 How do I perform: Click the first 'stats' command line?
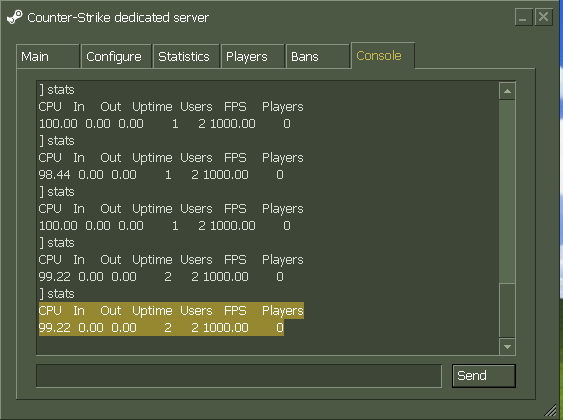57,90
